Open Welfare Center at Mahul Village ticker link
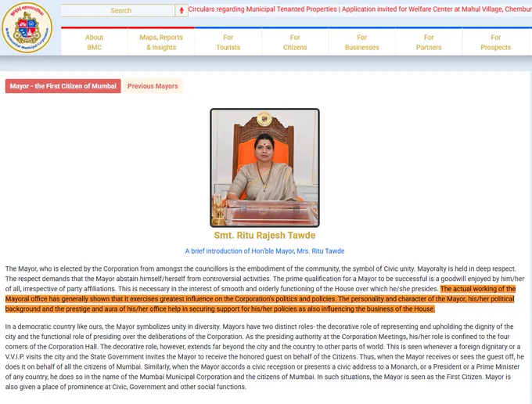The image size is (532, 404). tap(437, 9)
